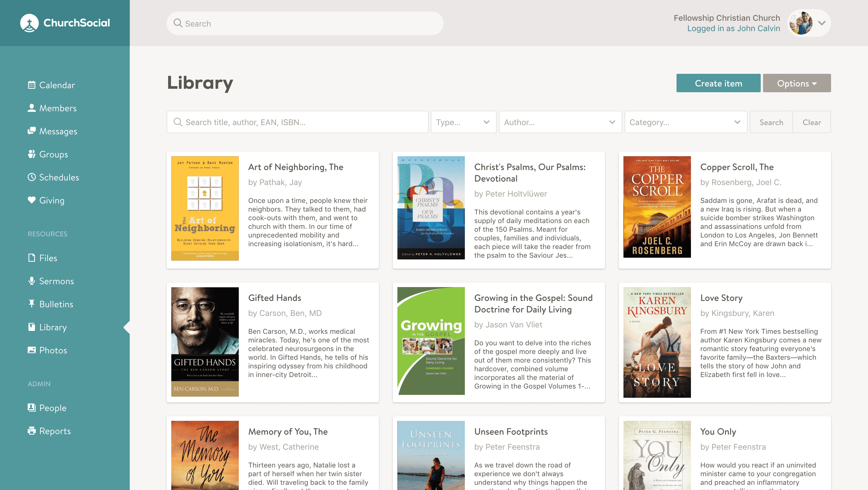Open the Options menu

click(797, 83)
